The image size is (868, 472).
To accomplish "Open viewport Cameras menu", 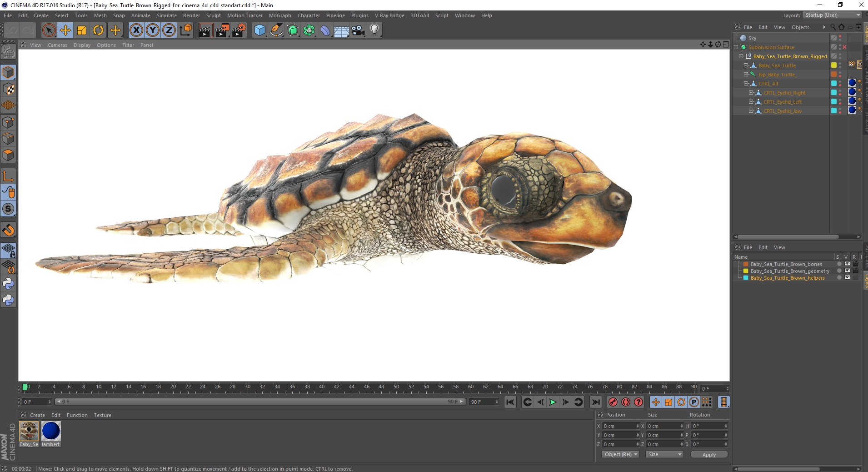I will click(57, 45).
